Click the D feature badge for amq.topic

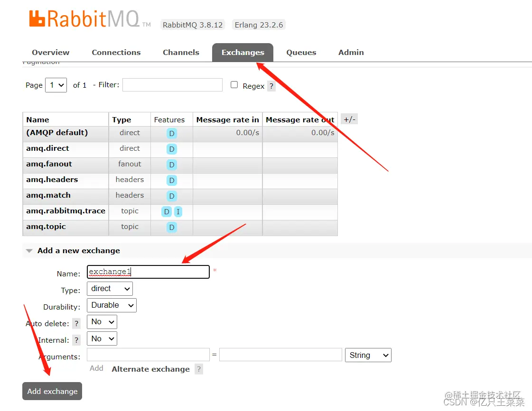(172, 228)
